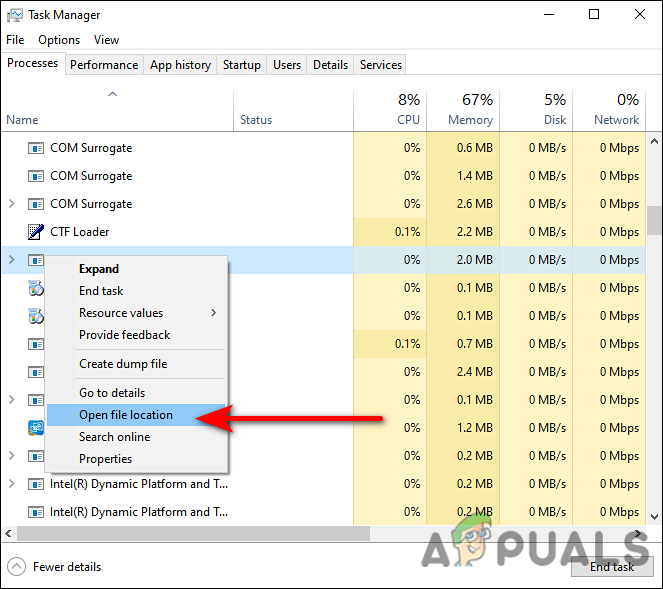Screen dimensions: 663x589
Task: Select the Processes tab
Action: click(33, 63)
